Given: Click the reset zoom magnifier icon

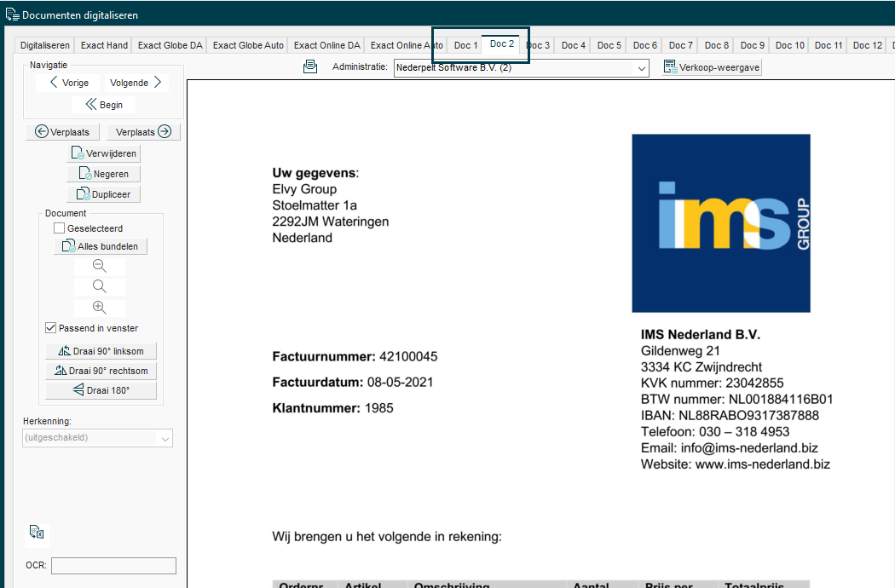Looking at the screenshot, I should click(100, 286).
